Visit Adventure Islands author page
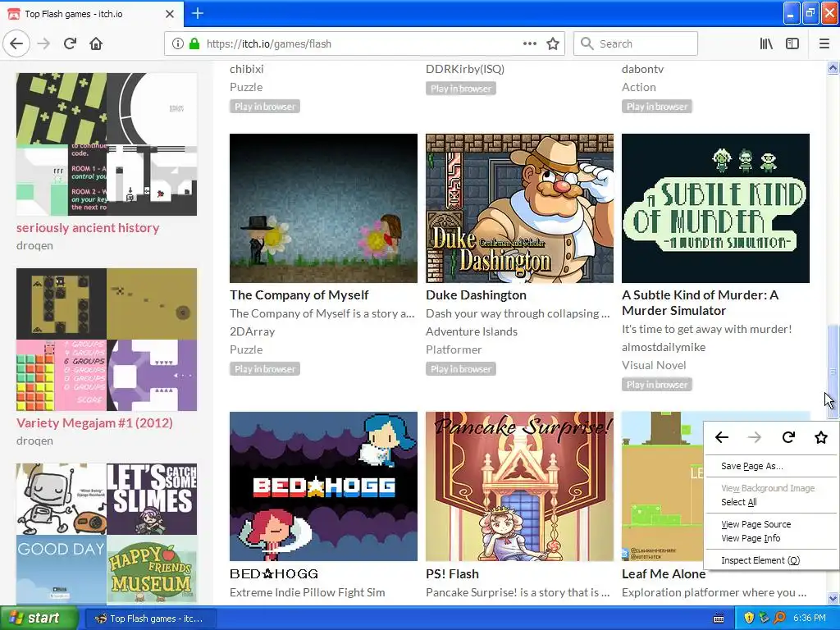This screenshot has height=630, width=840. [x=472, y=331]
